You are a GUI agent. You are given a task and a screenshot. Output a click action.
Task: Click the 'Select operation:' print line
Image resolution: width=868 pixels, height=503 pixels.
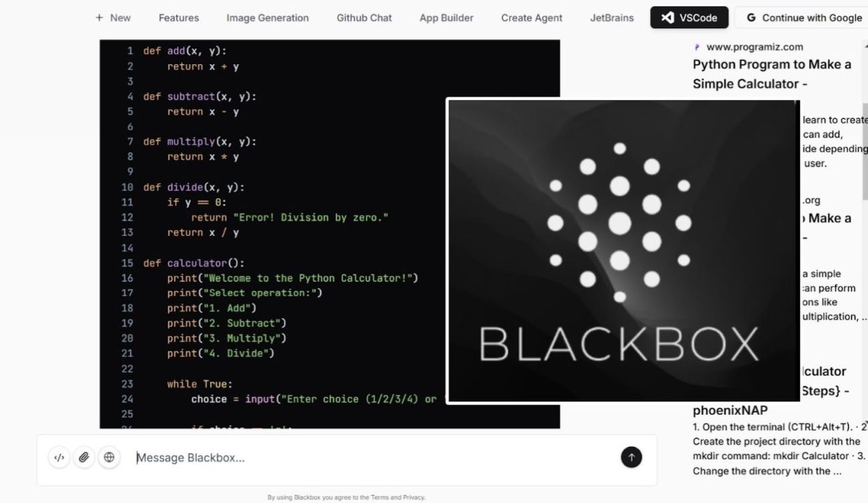click(244, 293)
